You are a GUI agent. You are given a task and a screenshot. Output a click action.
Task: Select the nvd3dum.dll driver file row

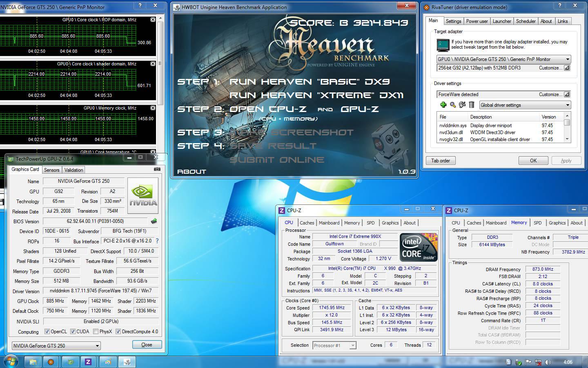[500, 132]
